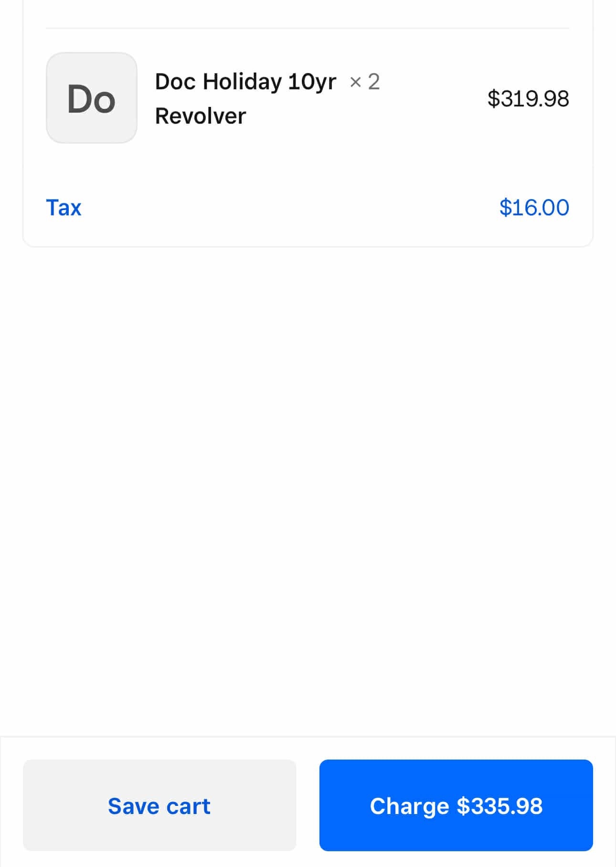Viewport: 616px width, 867px height.
Task: Open the Tax details link
Action: click(x=64, y=208)
